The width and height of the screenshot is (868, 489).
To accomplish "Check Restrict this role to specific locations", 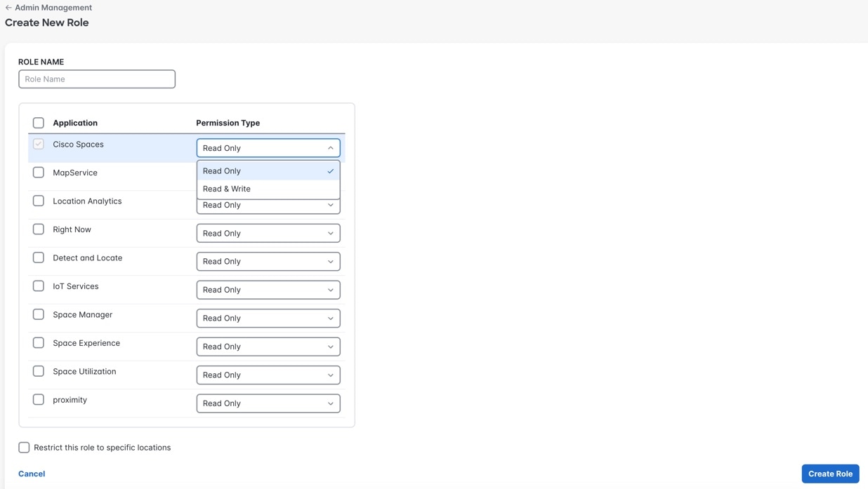I will (x=24, y=448).
